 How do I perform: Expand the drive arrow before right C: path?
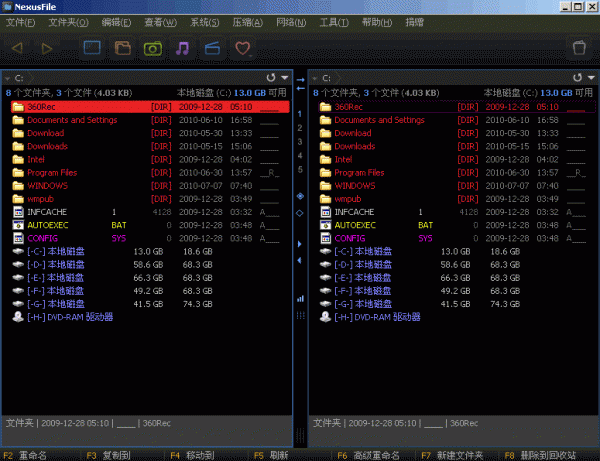315,78
